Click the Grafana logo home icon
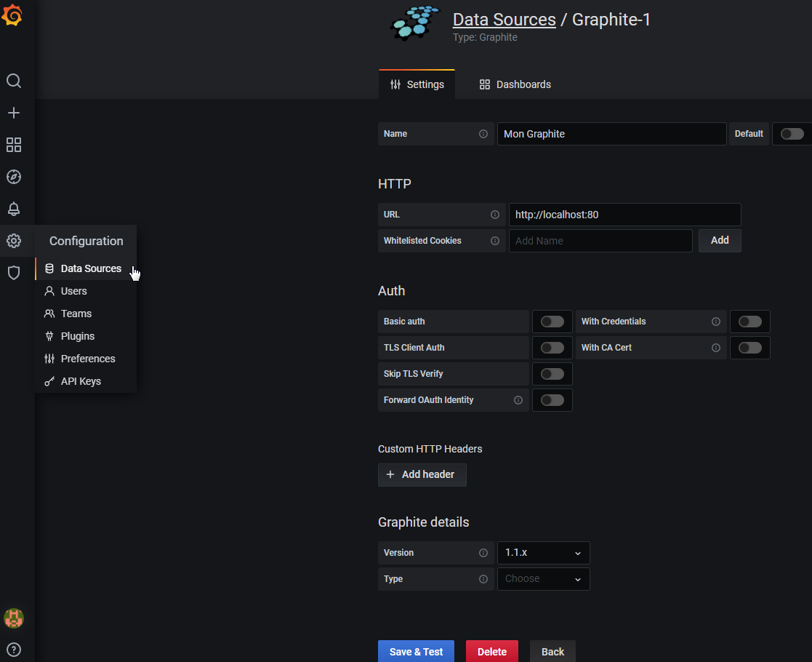The height and width of the screenshot is (662, 812). tap(13, 16)
